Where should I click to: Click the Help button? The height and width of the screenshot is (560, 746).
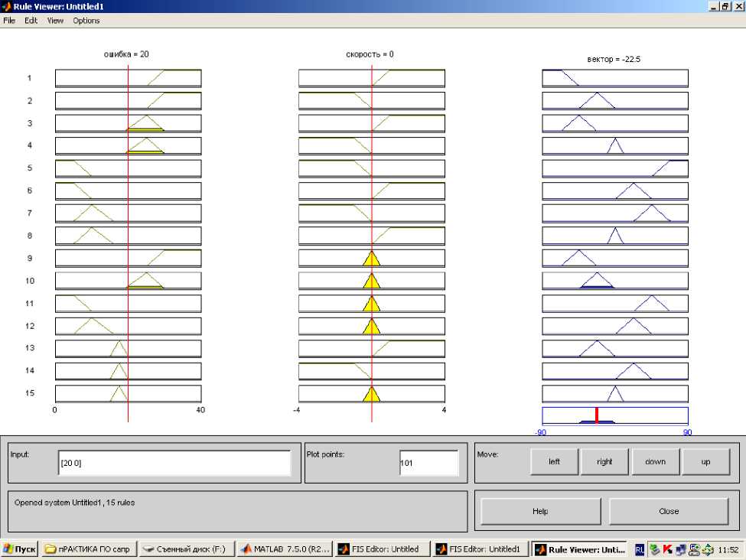pyautogui.click(x=540, y=511)
